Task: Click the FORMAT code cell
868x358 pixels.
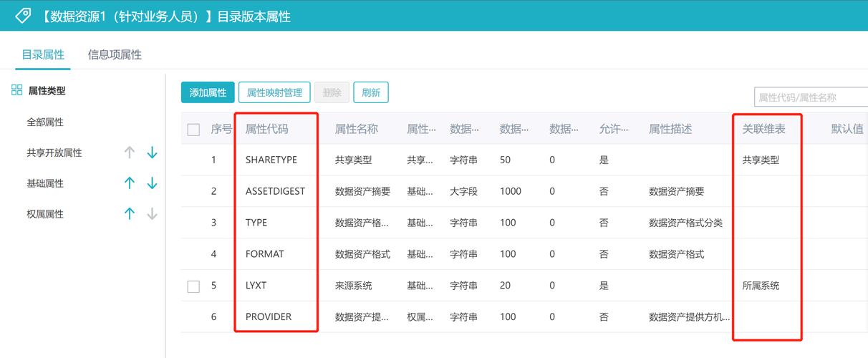Action: (x=265, y=254)
